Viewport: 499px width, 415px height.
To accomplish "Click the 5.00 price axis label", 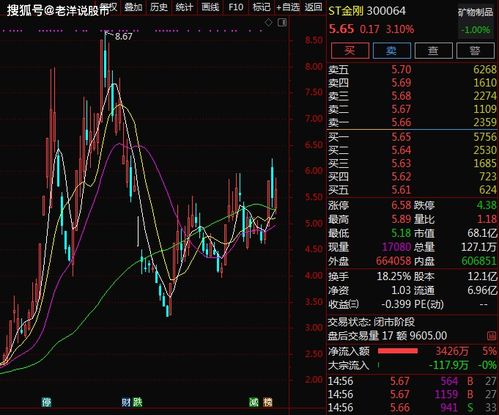I will pyautogui.click(x=314, y=223).
